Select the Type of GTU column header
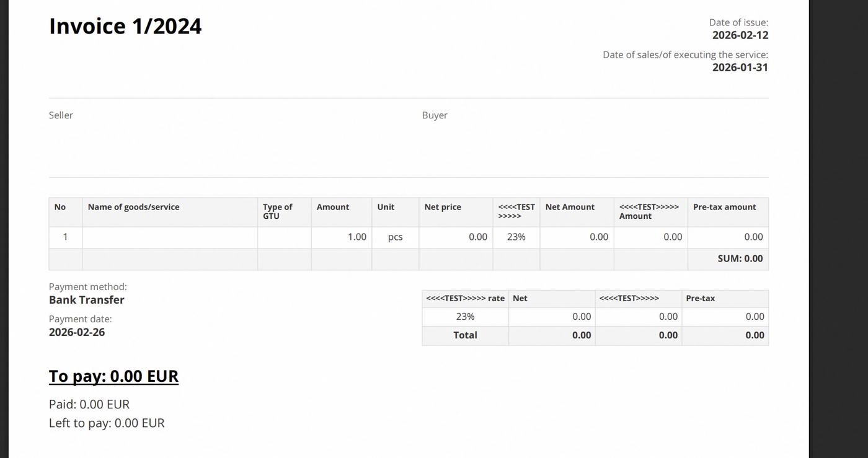The height and width of the screenshot is (458, 868). click(277, 211)
